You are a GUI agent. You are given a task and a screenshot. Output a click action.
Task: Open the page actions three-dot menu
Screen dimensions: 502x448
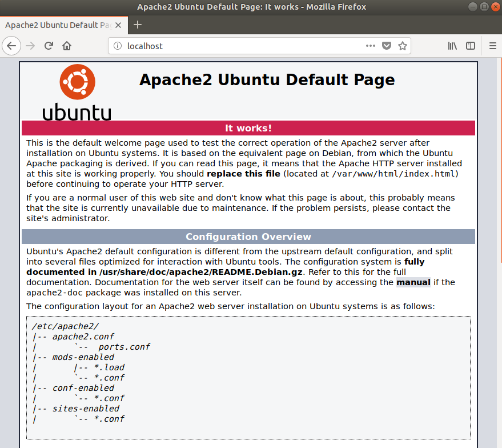coord(371,46)
